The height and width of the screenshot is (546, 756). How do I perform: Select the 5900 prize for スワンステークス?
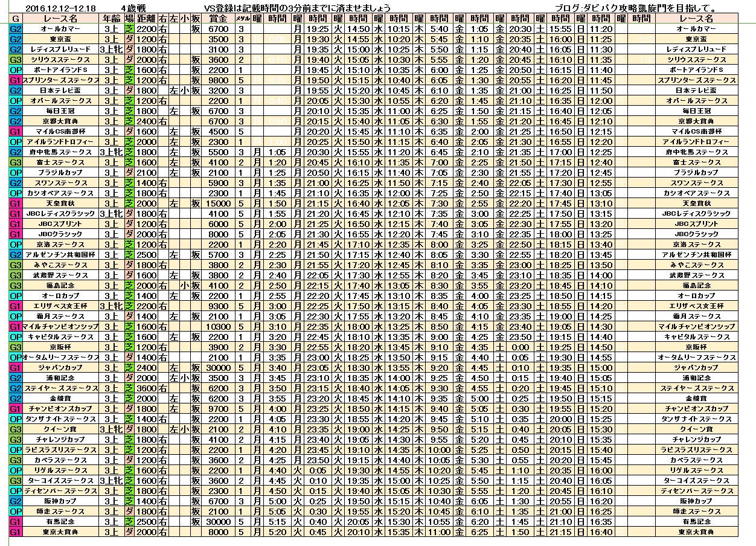(217, 183)
